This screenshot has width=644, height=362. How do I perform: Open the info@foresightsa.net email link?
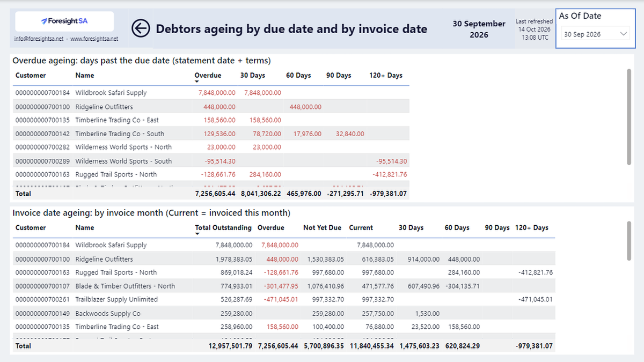(39, 39)
